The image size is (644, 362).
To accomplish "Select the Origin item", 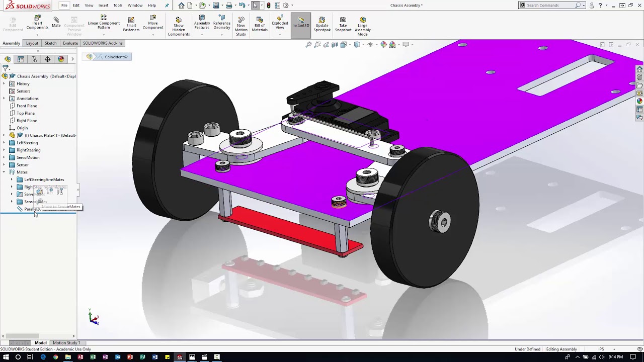I will (x=22, y=128).
